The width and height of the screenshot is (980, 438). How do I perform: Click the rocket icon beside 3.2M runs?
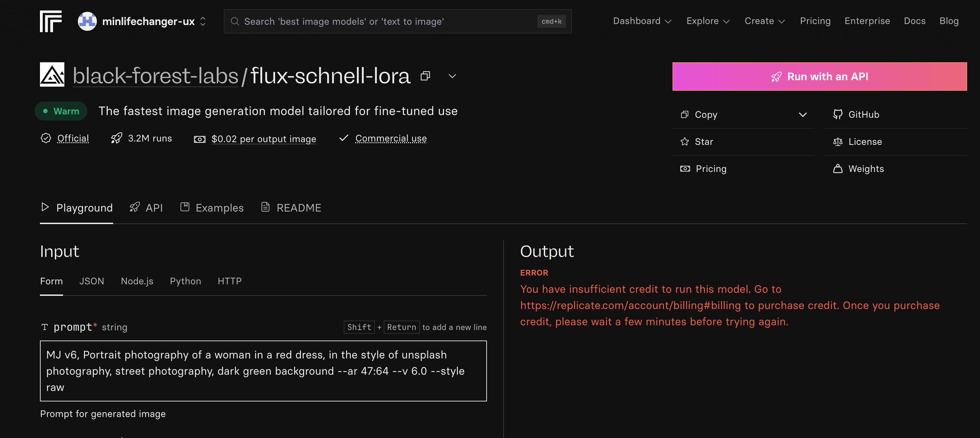click(x=116, y=138)
